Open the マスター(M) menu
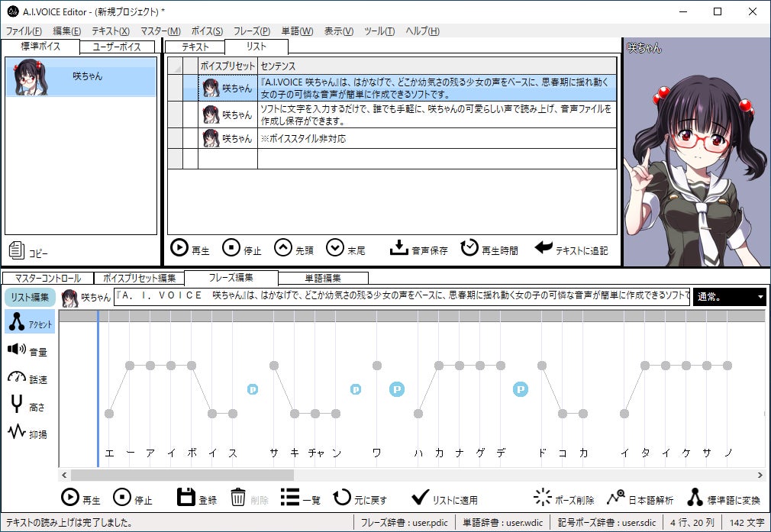Viewport: 771px width, 532px height. [x=160, y=31]
